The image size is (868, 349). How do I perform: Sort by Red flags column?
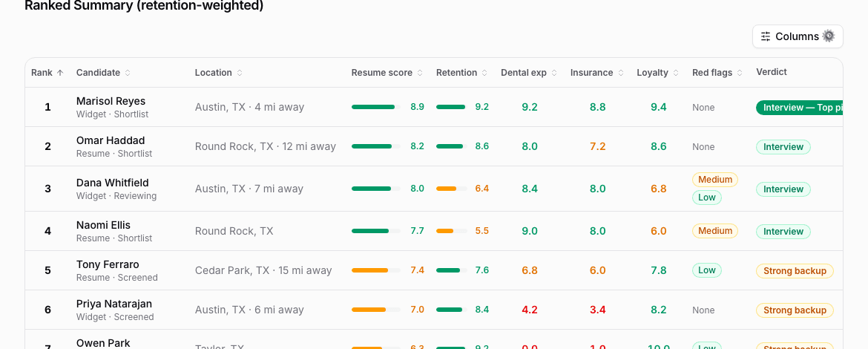(x=717, y=73)
